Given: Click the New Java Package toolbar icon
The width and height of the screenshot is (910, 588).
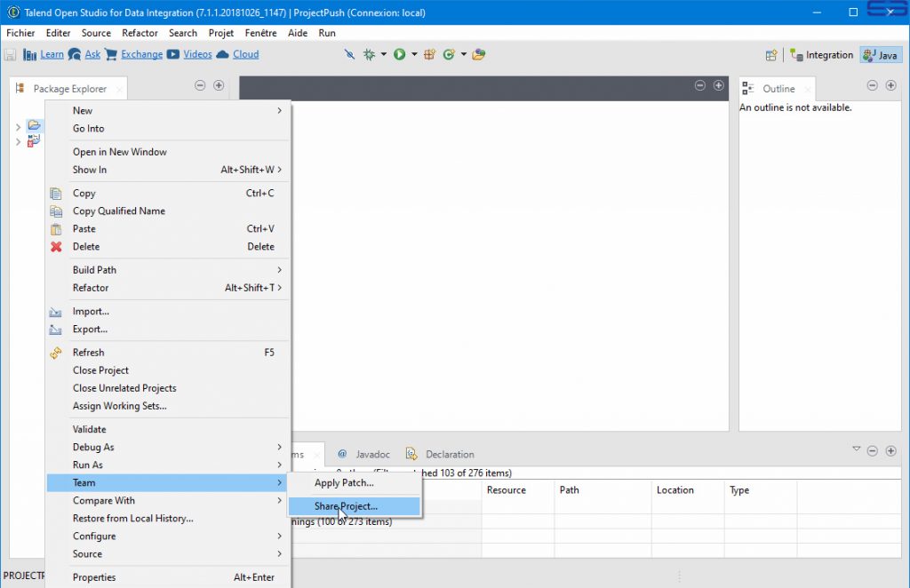Looking at the screenshot, I should [429, 54].
